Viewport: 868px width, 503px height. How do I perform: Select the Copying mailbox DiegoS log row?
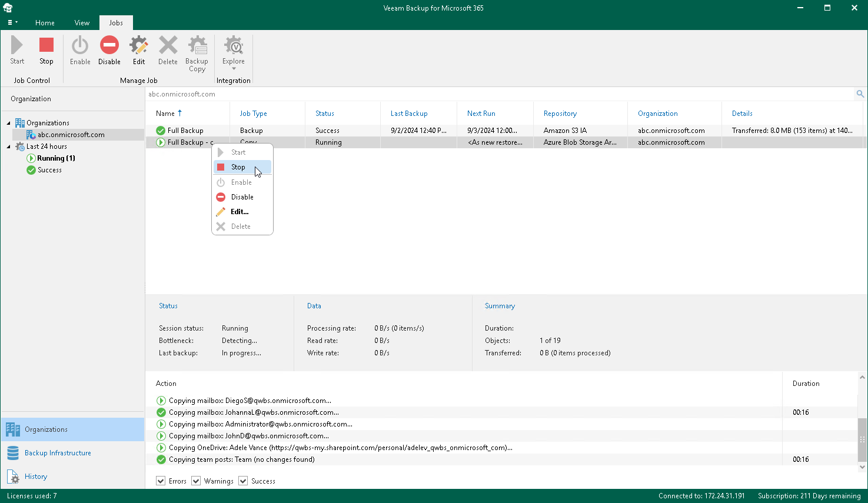[x=501, y=401]
